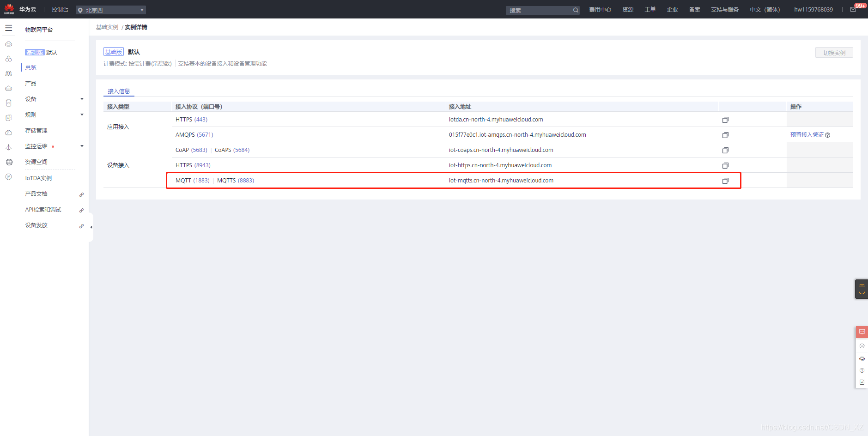Image resolution: width=868 pixels, height=436 pixels.
Task: Switch to the 接入信息 tab
Action: click(119, 91)
